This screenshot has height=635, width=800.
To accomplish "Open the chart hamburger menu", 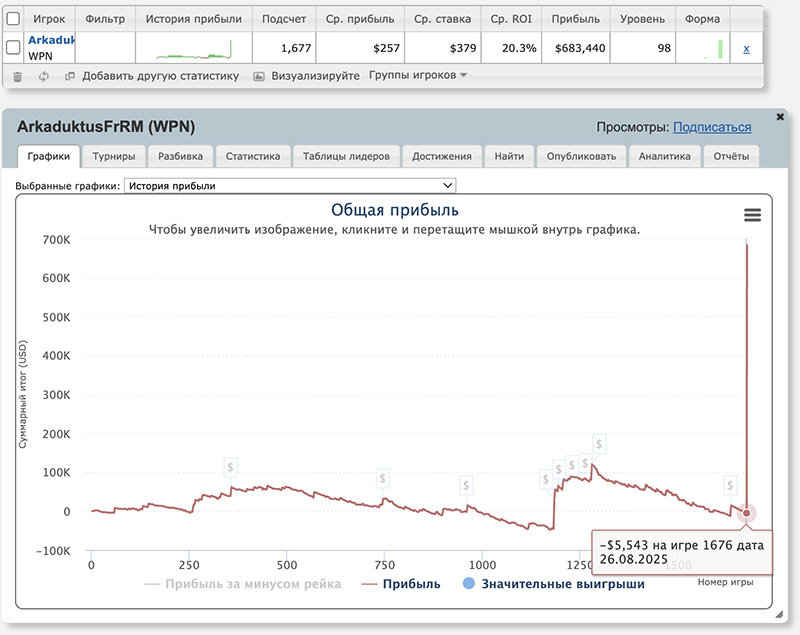I will point(752,215).
